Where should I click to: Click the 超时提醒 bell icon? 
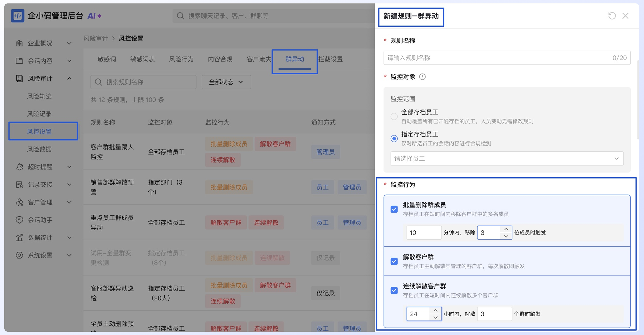(19, 167)
